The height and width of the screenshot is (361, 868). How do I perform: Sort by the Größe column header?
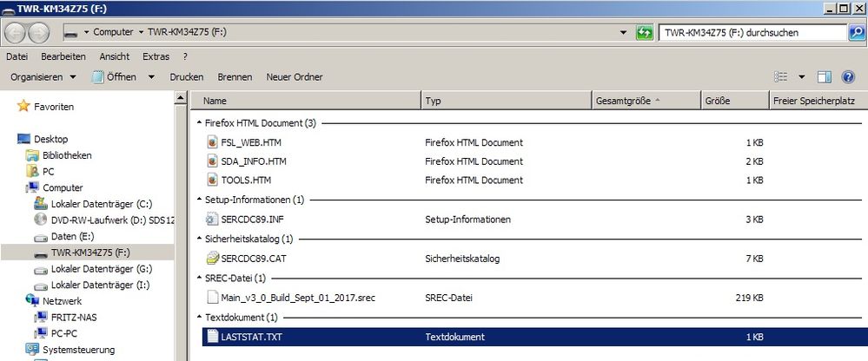coord(734,101)
